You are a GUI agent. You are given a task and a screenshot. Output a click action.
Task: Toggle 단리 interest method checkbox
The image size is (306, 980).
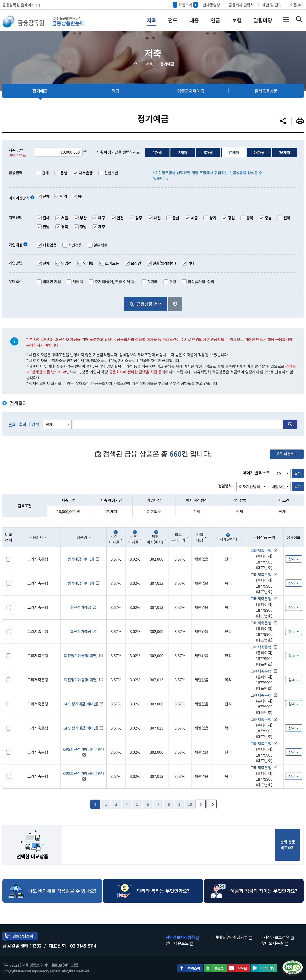point(57,197)
